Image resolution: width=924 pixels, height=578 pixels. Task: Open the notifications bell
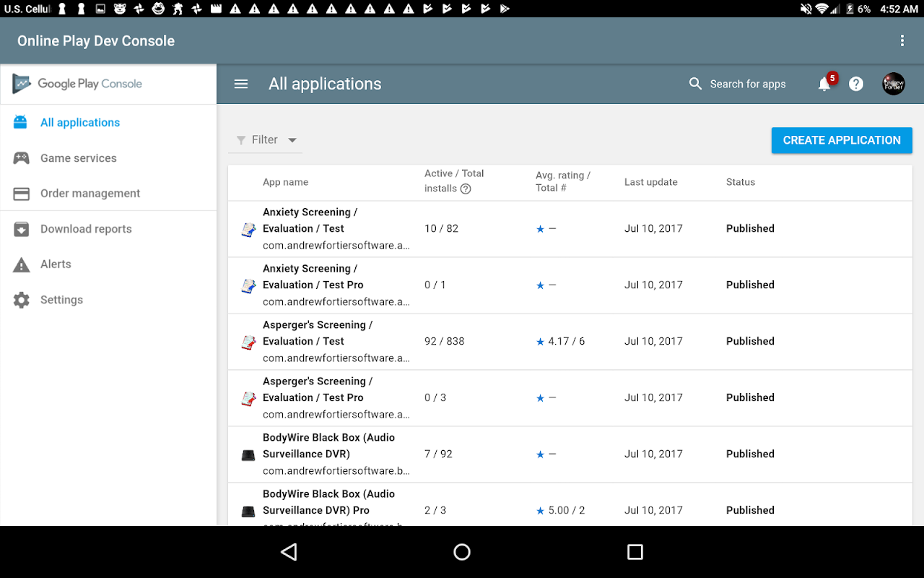tap(824, 84)
